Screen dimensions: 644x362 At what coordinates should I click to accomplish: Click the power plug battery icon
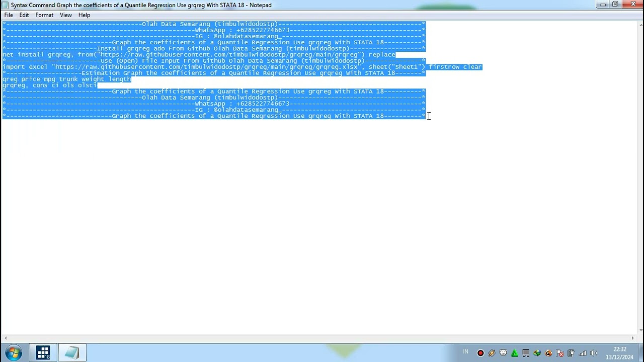point(571,353)
